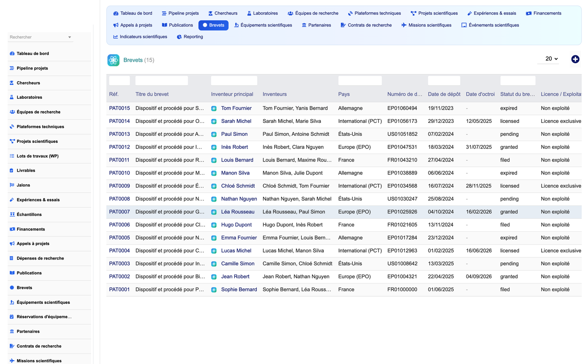The width and height of the screenshot is (588, 364).
Task: Open Expériences & essais top tab
Action: click(x=492, y=13)
